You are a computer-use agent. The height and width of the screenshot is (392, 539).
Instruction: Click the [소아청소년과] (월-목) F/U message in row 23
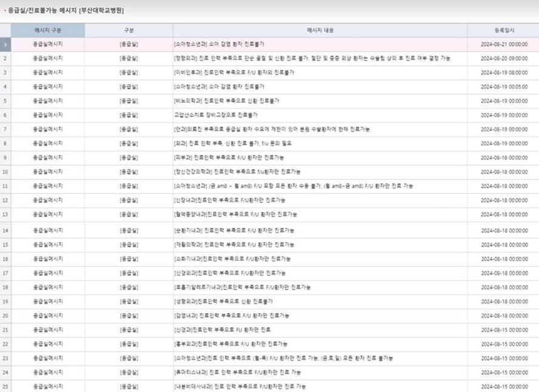[283, 358]
